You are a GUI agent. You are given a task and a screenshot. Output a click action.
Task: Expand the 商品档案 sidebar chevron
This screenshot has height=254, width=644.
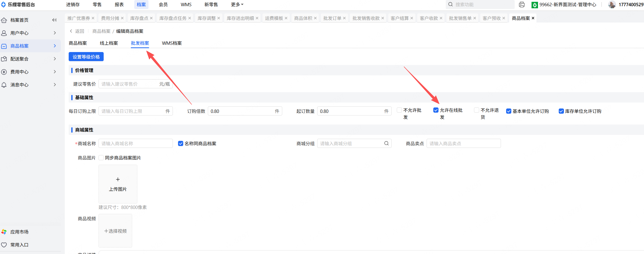tap(55, 46)
